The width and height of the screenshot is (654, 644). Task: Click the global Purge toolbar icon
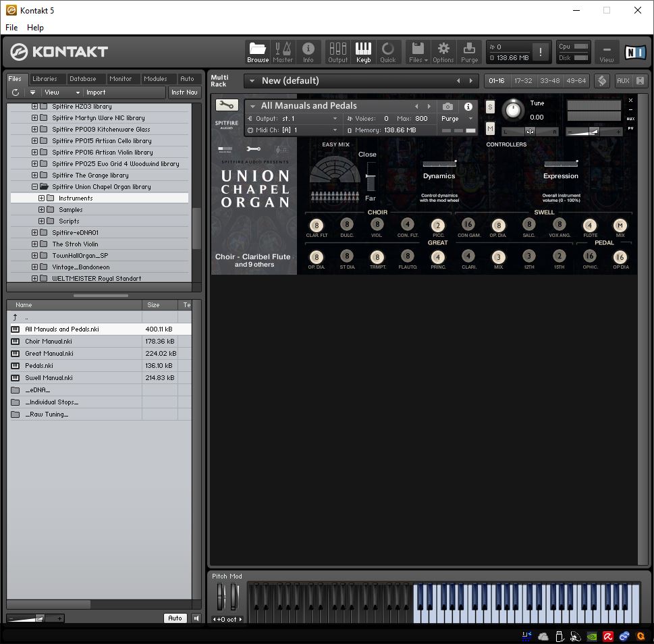(x=469, y=52)
